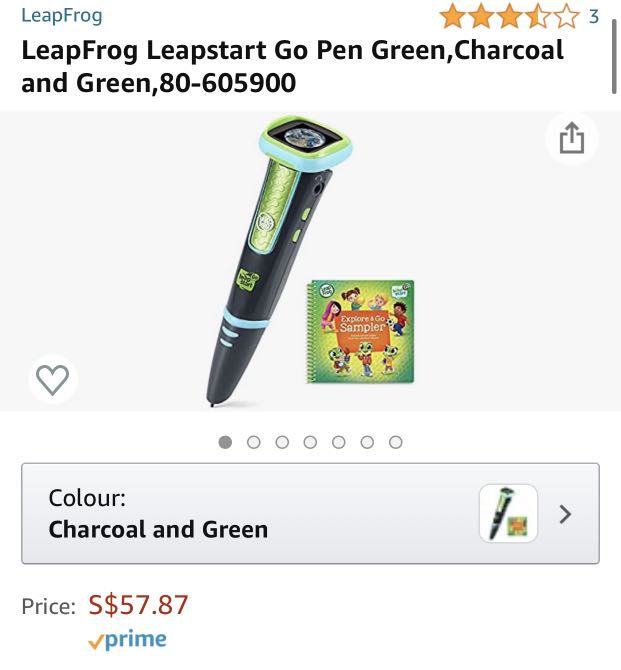The height and width of the screenshot is (670, 621).
Task: Open the review count number 3
Action: [x=594, y=17]
